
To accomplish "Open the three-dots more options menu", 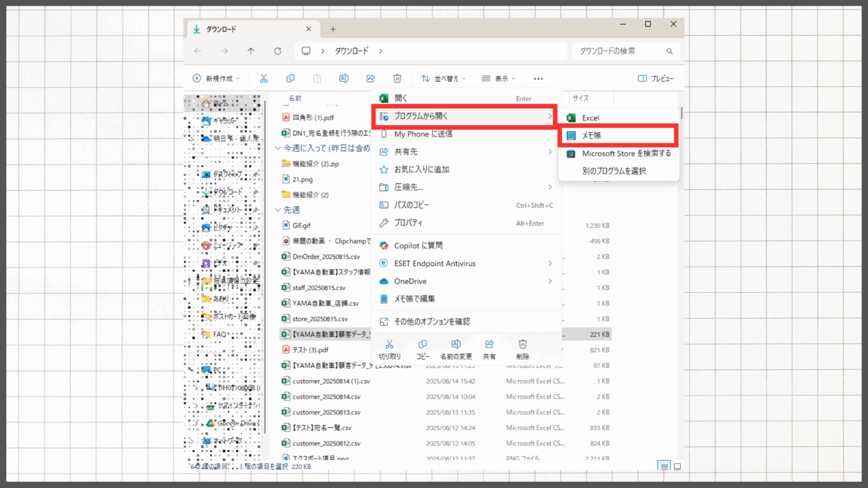I will tap(538, 79).
